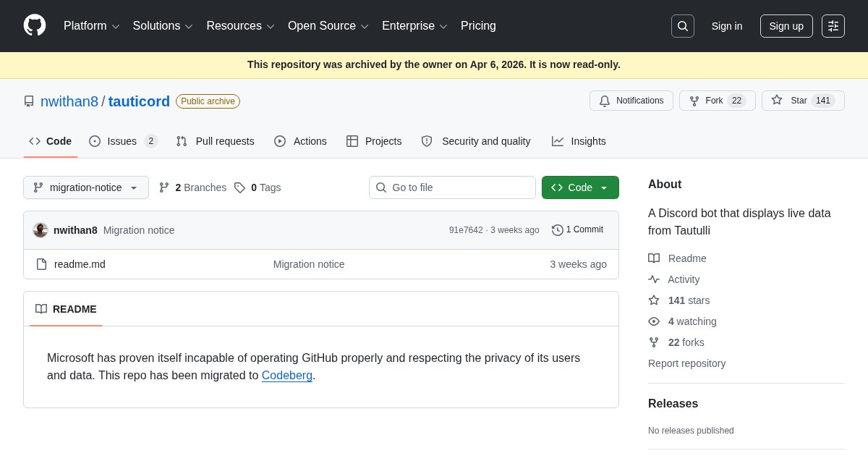Screen dimensions: 868x456
Task: Open the green Code dropdown button
Action: pos(580,187)
